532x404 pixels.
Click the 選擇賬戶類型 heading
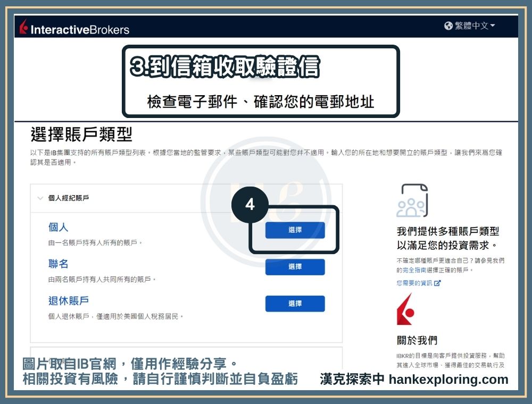pyautogui.click(x=81, y=134)
